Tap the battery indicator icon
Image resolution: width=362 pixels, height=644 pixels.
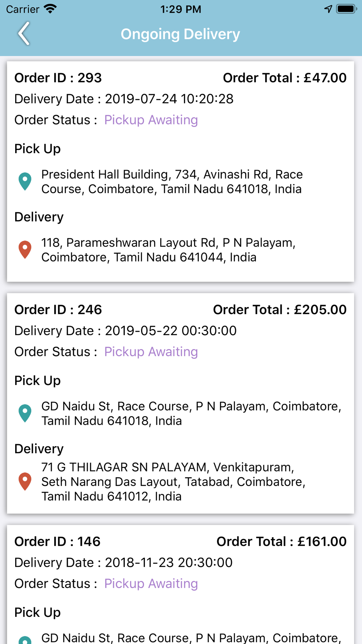click(346, 9)
